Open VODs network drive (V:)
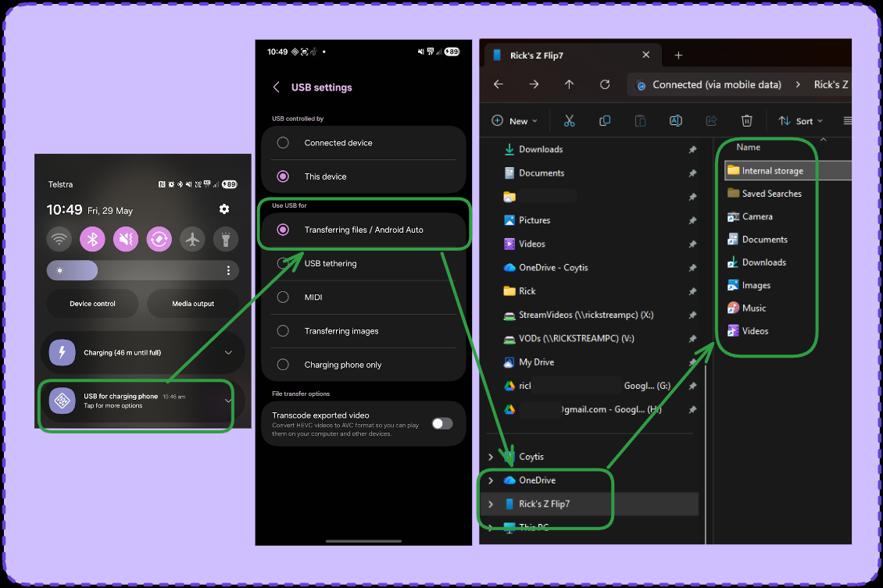Image resolution: width=883 pixels, height=588 pixels. click(576, 338)
